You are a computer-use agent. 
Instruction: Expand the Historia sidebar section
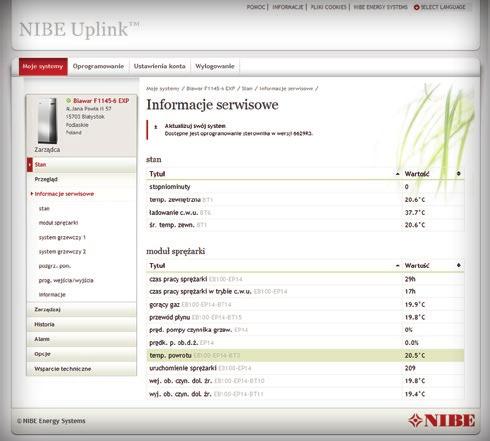(x=81, y=324)
